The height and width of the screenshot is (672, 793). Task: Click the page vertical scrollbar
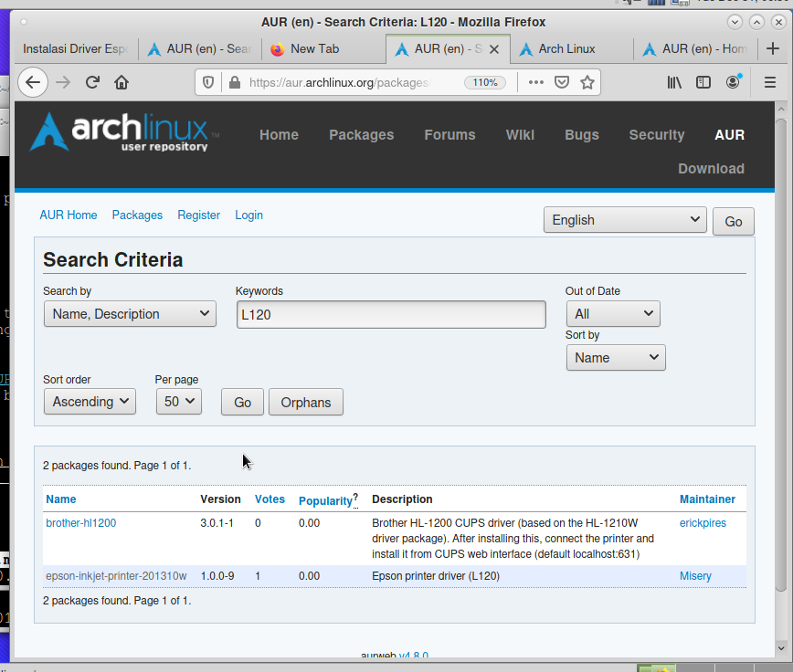779,365
